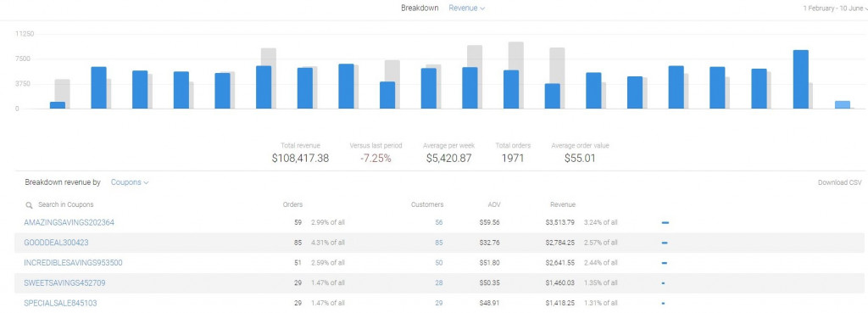Click the search magnifier icon in Coupons
The image size is (868, 313).
[x=30, y=205]
